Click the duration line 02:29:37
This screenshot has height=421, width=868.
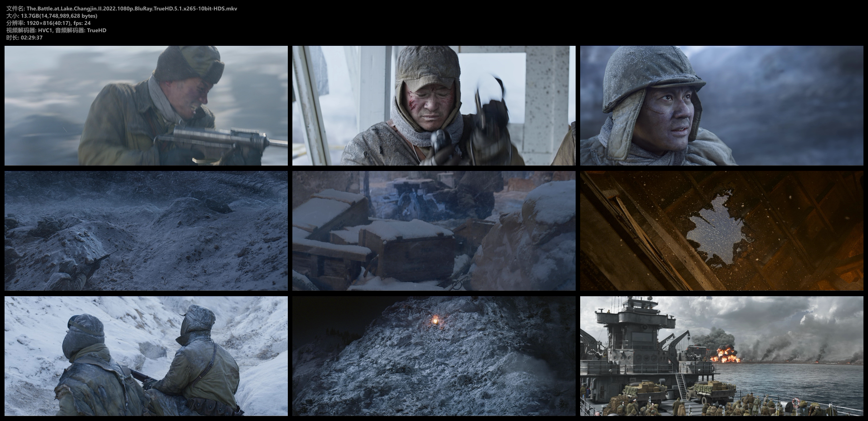tap(25, 38)
